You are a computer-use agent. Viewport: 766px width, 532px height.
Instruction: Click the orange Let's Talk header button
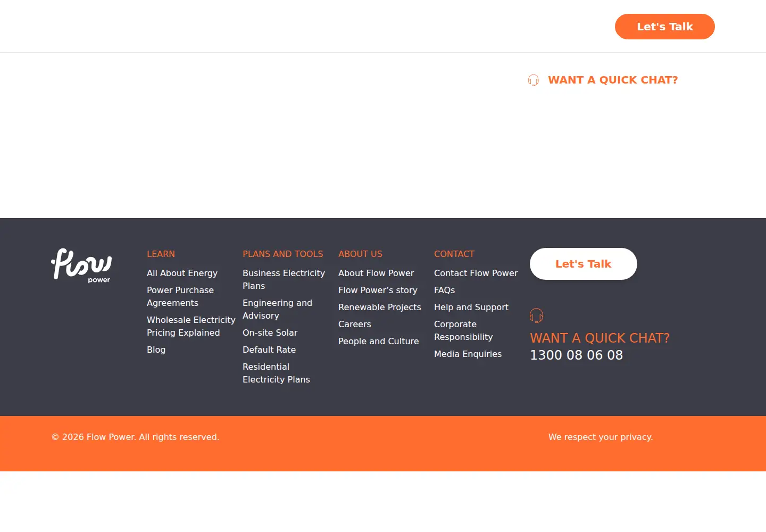point(664,27)
